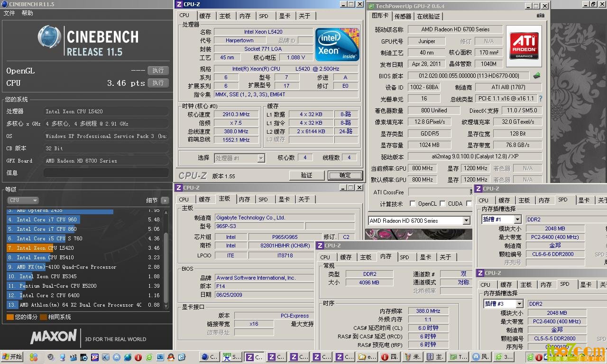Click memory frequency value 388.0 MHz
Viewport: 607px width, 364px height.
click(428, 311)
